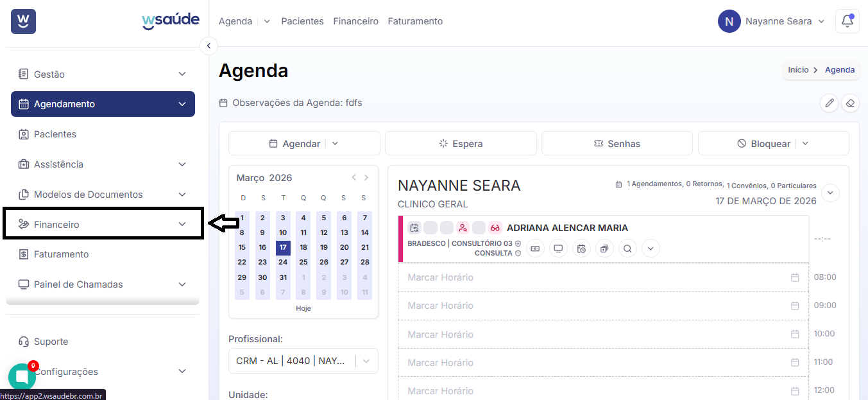The width and height of the screenshot is (868, 400).
Task: Click the monitor icon on Adriana's appointment
Action: 558,248
